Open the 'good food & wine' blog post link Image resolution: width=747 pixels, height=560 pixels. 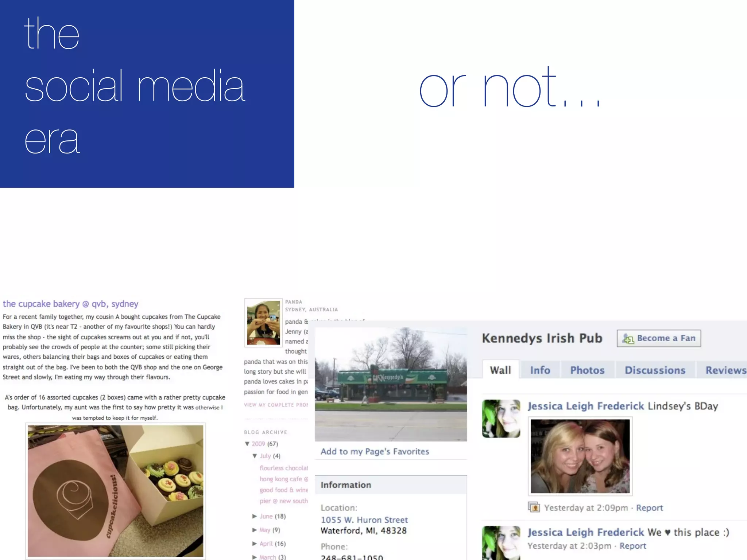click(x=284, y=490)
